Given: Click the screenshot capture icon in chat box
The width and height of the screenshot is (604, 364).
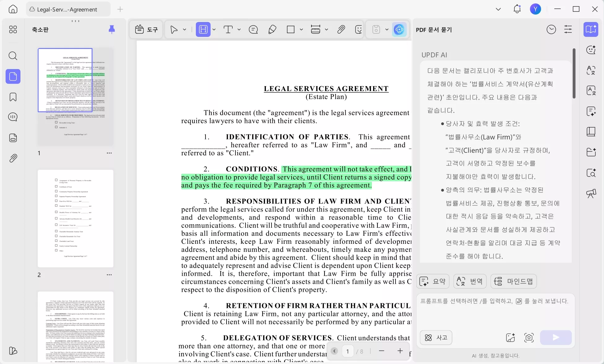Looking at the screenshot, I should (x=529, y=337).
